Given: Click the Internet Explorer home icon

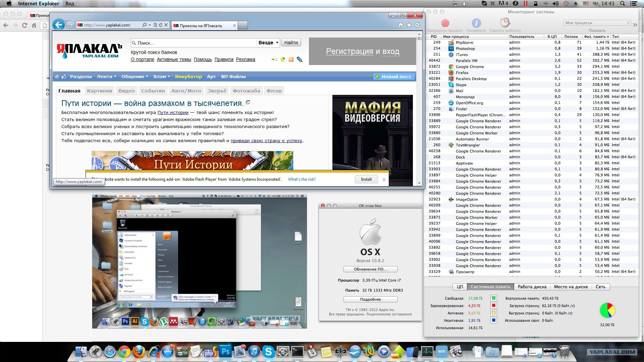Looking at the screenshot, I should point(401,25).
